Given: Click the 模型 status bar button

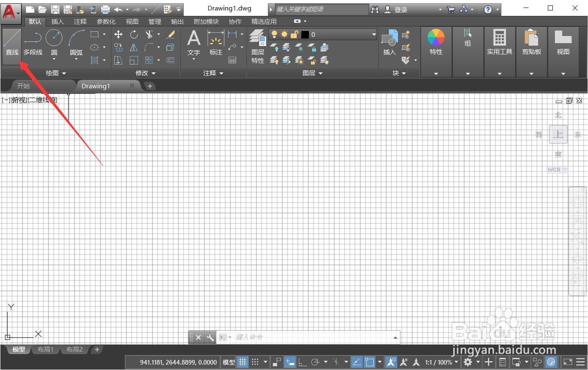Looking at the screenshot, I should [229, 362].
